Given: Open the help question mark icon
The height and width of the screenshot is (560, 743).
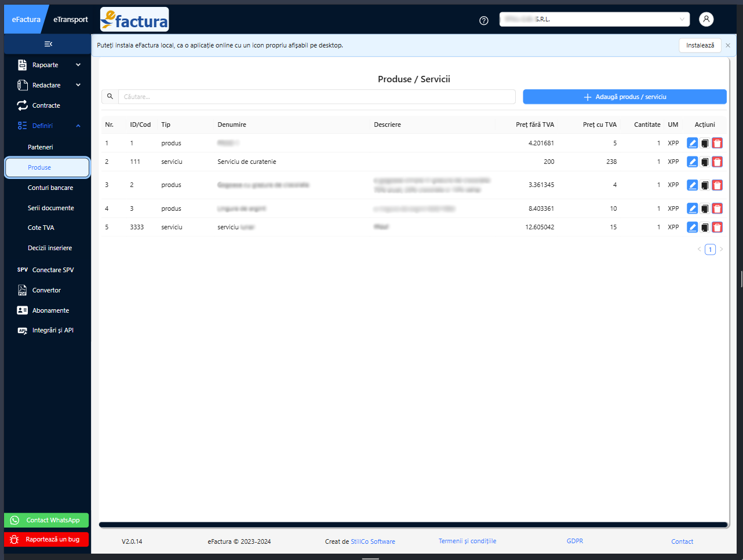Looking at the screenshot, I should point(484,20).
